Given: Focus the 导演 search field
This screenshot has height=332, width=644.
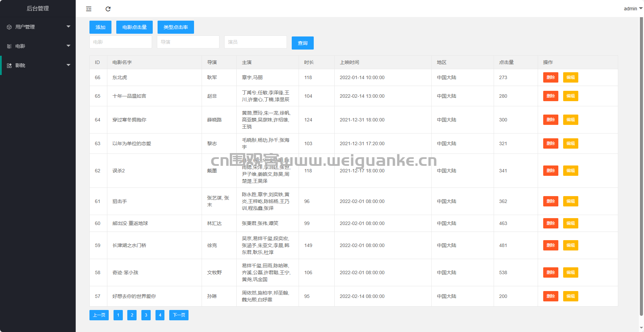Looking at the screenshot, I should (x=188, y=42).
